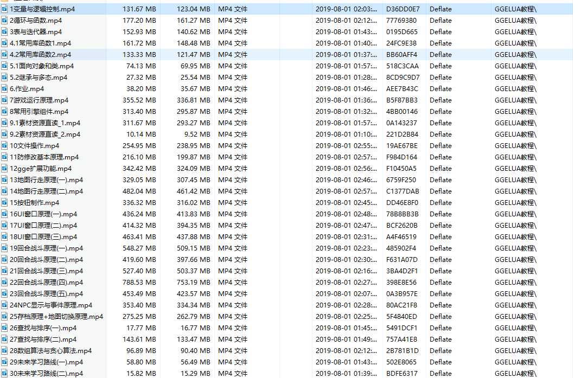Click the CRC value BDFE6317
The image size is (588, 378).
pyautogui.click(x=402, y=373)
